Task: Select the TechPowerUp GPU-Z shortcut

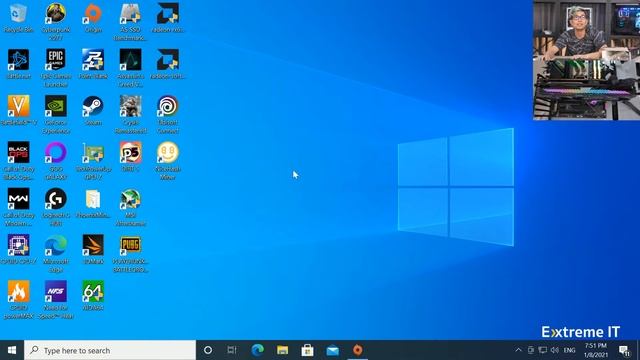Action: click(93, 160)
